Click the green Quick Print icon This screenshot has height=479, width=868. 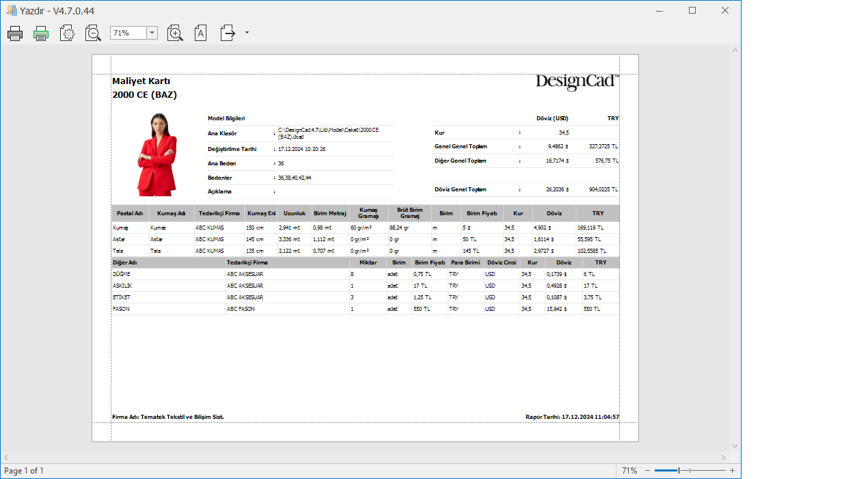pyautogui.click(x=41, y=33)
